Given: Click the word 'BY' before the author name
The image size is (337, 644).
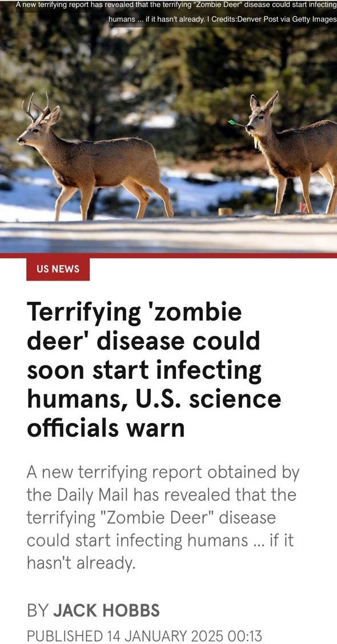Looking at the screenshot, I should (x=38, y=610).
